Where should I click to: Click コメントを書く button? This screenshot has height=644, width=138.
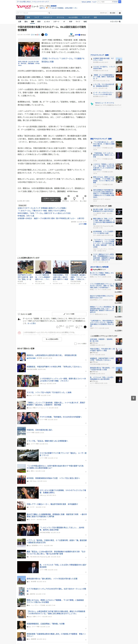[x=69, y=314]
